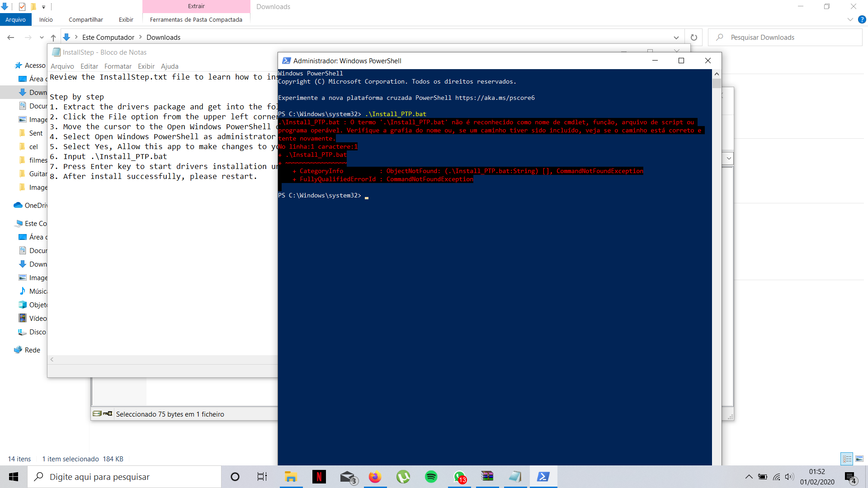Open Firefox from the taskbar
Viewport: 868px width, 488px height.
coord(375,477)
